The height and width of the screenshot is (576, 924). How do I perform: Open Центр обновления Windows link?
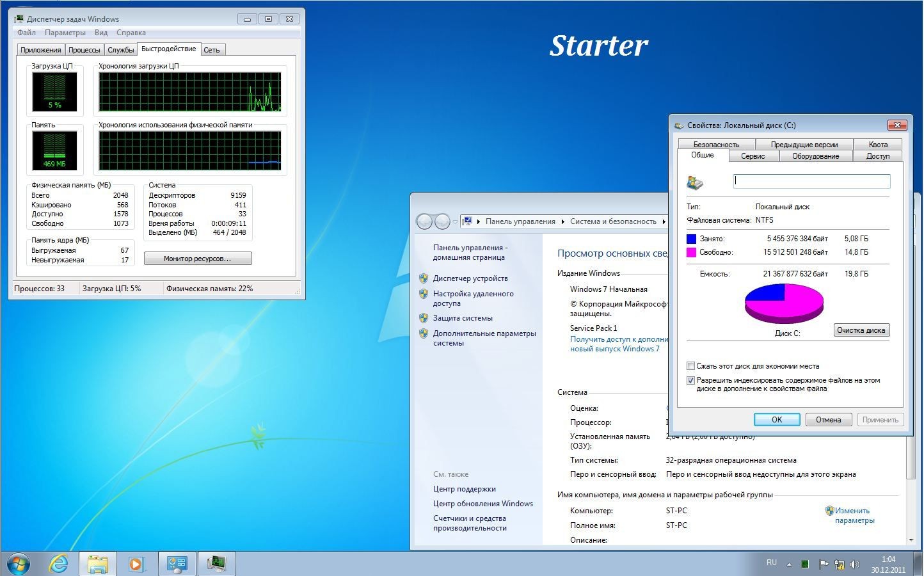pos(483,504)
